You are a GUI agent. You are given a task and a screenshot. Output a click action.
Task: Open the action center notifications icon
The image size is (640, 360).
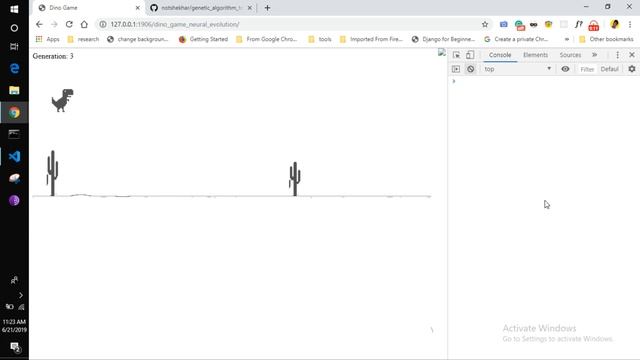(x=15, y=347)
